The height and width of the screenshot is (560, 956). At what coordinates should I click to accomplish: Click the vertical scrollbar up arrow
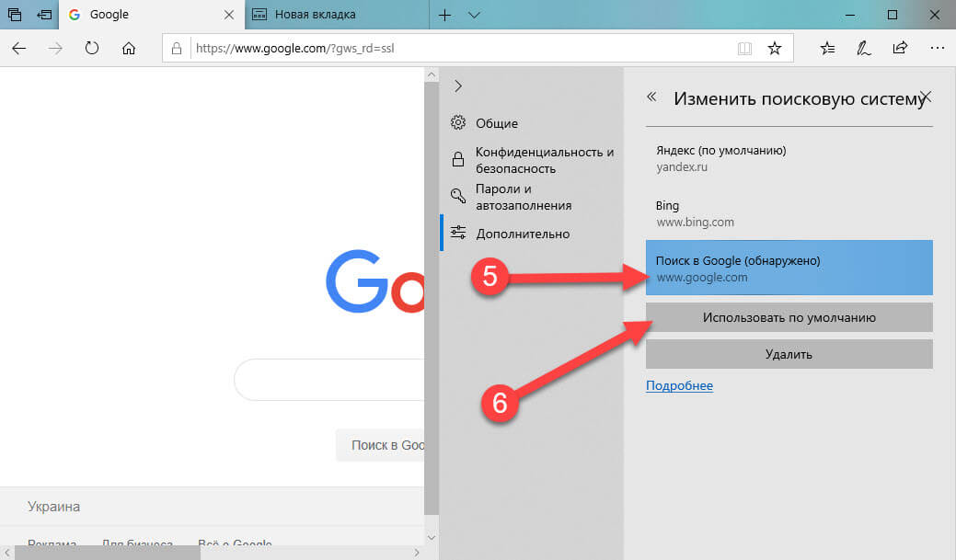point(432,75)
